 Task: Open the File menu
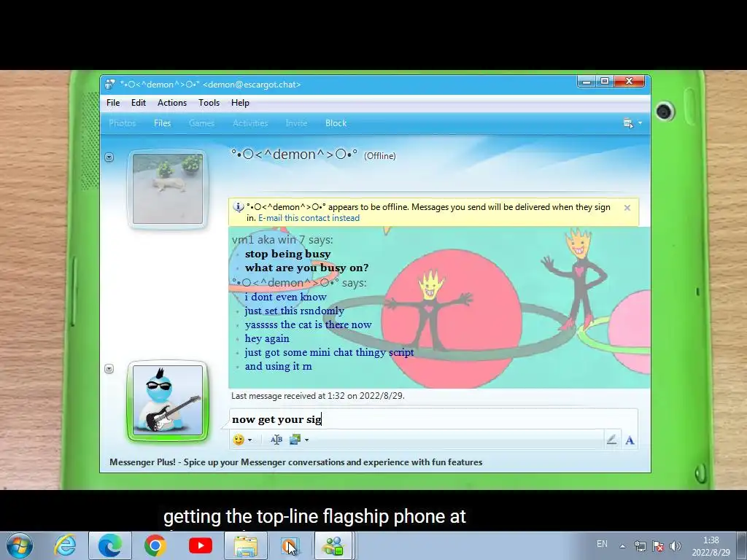113,103
